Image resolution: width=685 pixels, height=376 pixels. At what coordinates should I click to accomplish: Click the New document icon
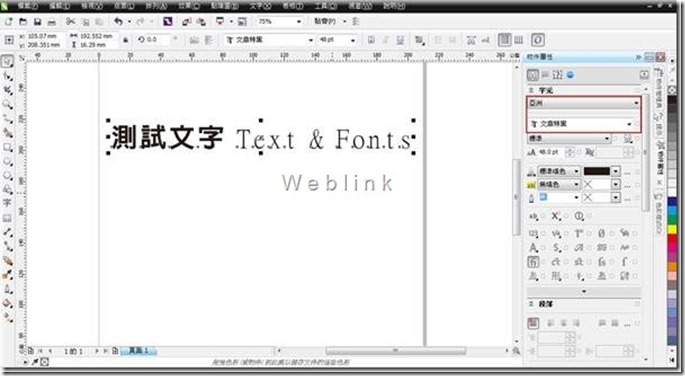point(8,21)
